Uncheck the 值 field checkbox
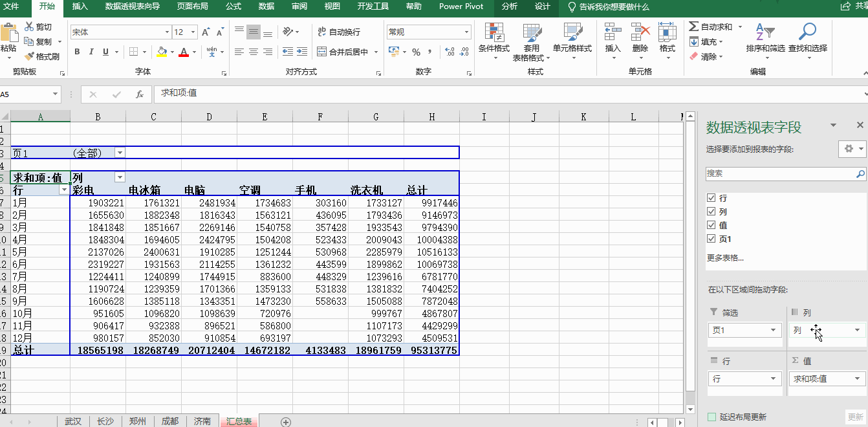 (x=711, y=225)
